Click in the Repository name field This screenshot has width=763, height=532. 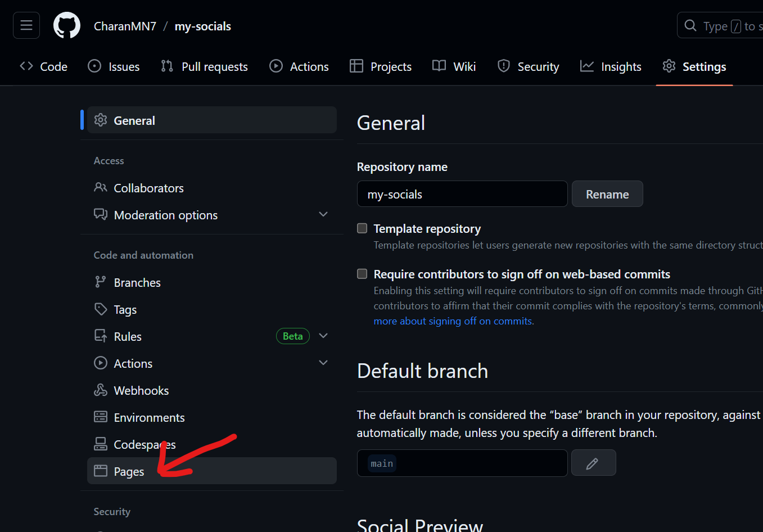coord(462,194)
